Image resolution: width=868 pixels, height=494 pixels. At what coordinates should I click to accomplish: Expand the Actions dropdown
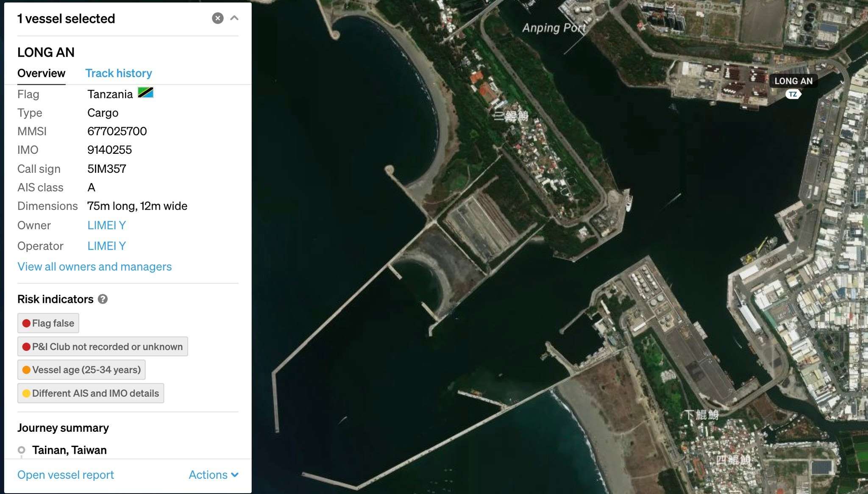tap(213, 475)
